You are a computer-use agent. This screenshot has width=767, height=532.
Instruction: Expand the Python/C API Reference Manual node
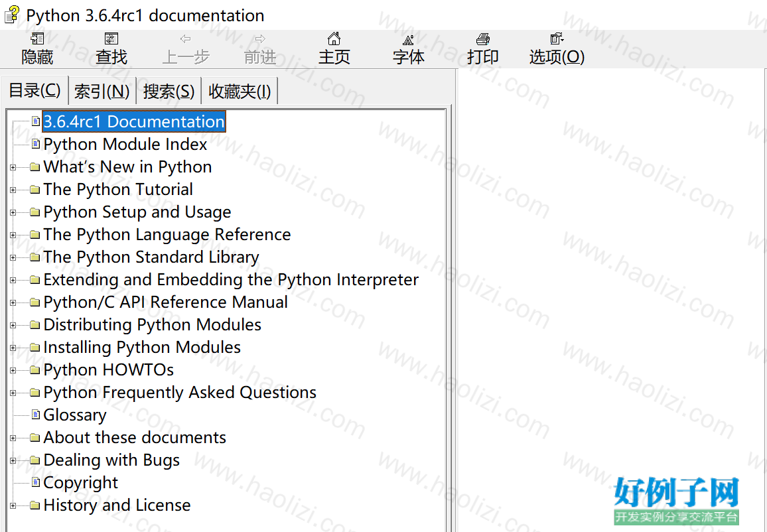pos(13,302)
